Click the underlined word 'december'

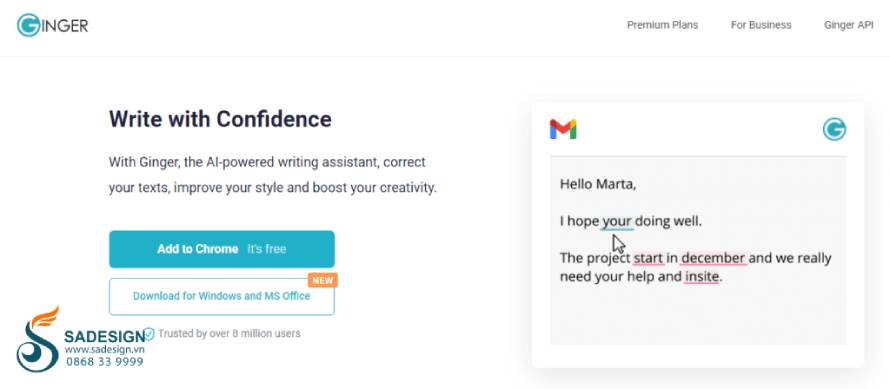713,258
